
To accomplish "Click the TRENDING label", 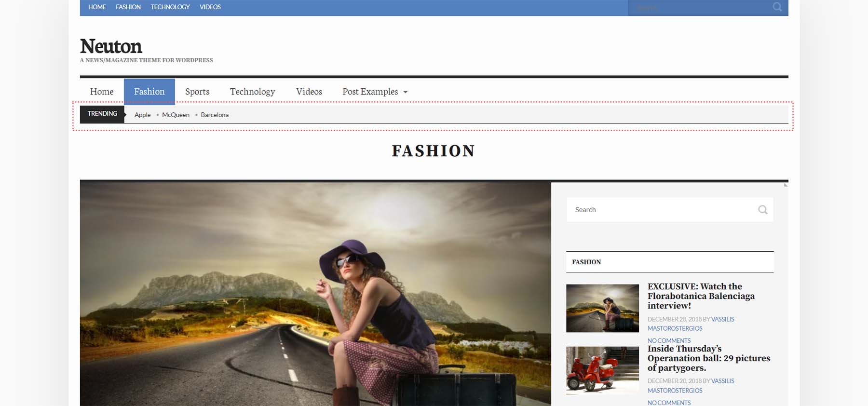I will pos(102,114).
